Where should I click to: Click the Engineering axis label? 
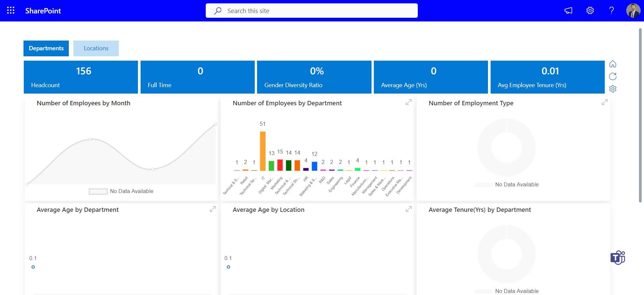(x=336, y=184)
